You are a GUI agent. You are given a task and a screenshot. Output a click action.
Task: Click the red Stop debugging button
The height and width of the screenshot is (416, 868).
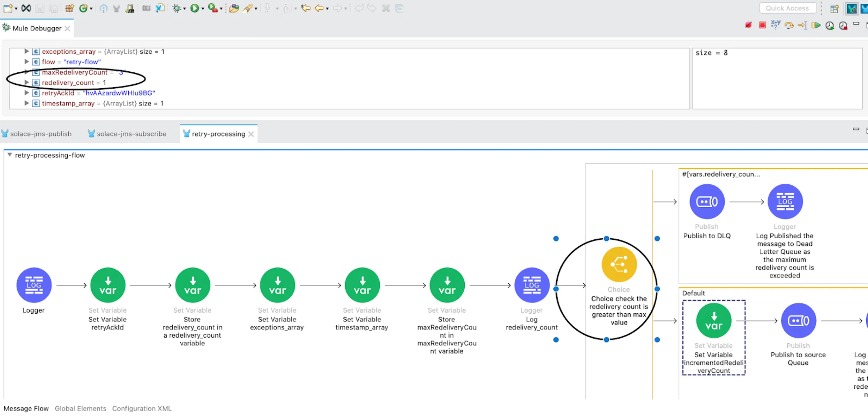[762, 25]
